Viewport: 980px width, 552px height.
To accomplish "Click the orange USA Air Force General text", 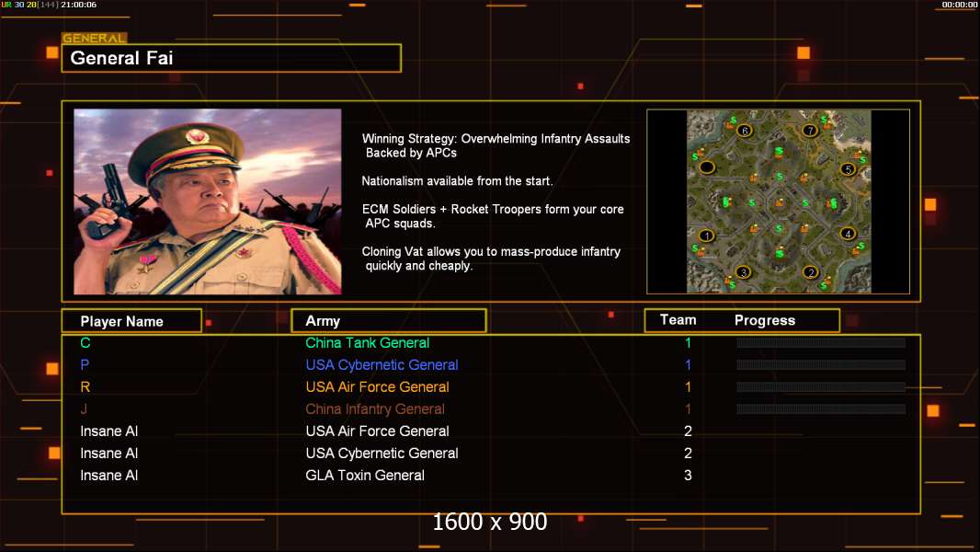I will tap(378, 387).
